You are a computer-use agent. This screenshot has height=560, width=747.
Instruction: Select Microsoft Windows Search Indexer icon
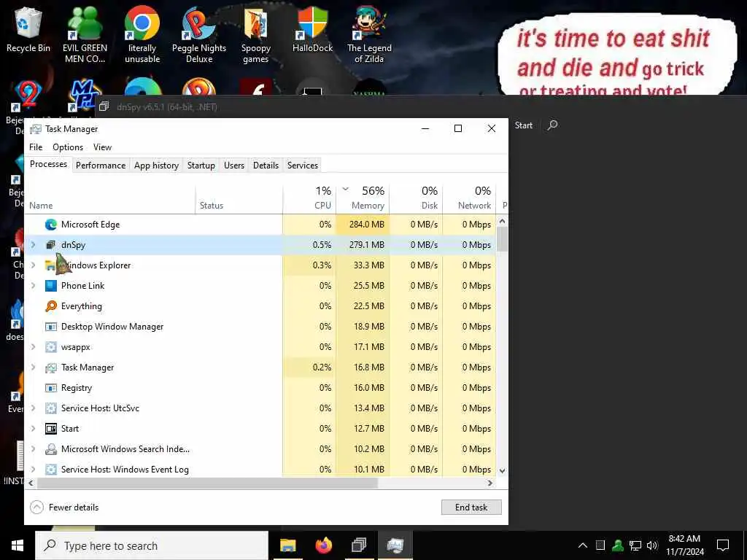(x=51, y=449)
